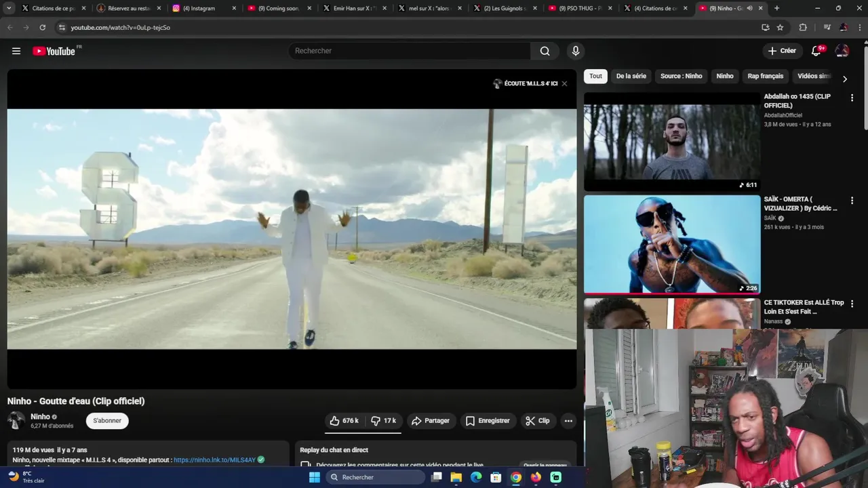This screenshot has width=868, height=488.
Task: Switch to the Les Guignols browser tab
Action: 505,8
